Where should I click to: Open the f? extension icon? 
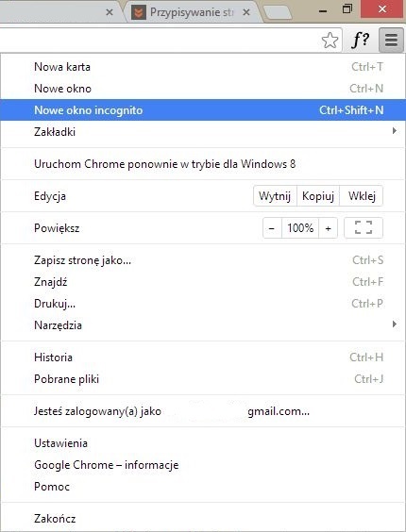pyautogui.click(x=360, y=41)
